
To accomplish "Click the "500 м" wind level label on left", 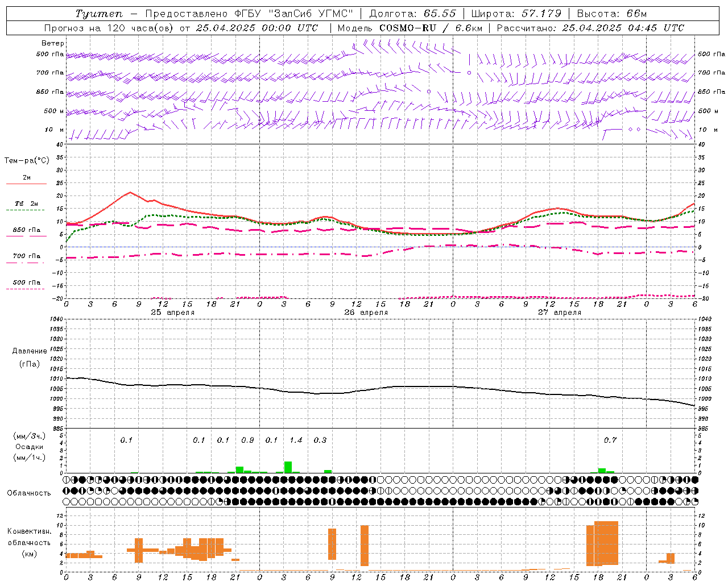I will pos(54,111).
